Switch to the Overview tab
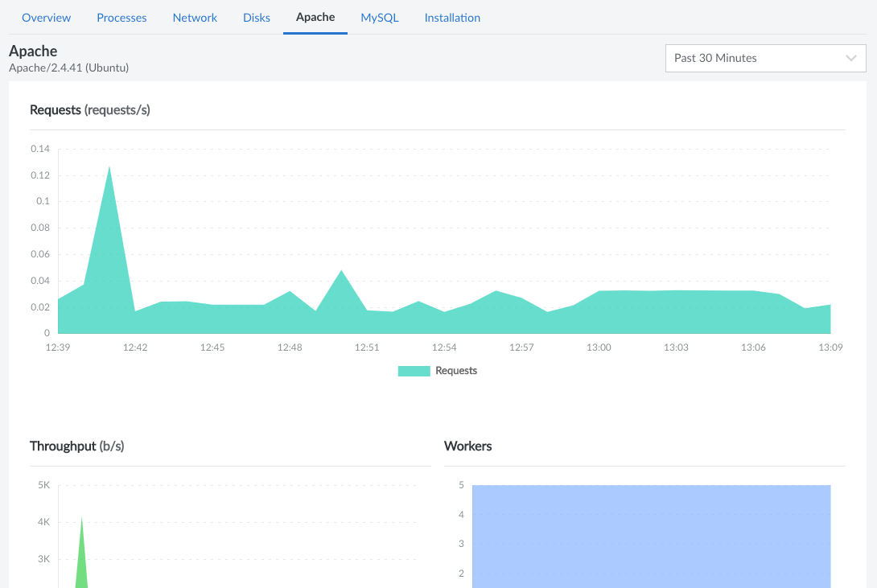The width and height of the screenshot is (877, 588). pos(46,17)
